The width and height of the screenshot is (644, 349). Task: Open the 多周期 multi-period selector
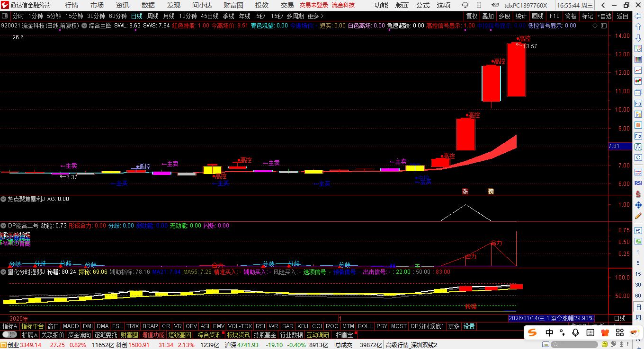coord(295,16)
